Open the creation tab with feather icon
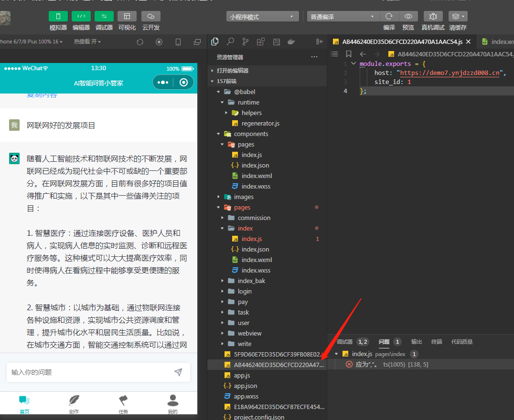Viewport: 514px width, 420px height. point(74,404)
